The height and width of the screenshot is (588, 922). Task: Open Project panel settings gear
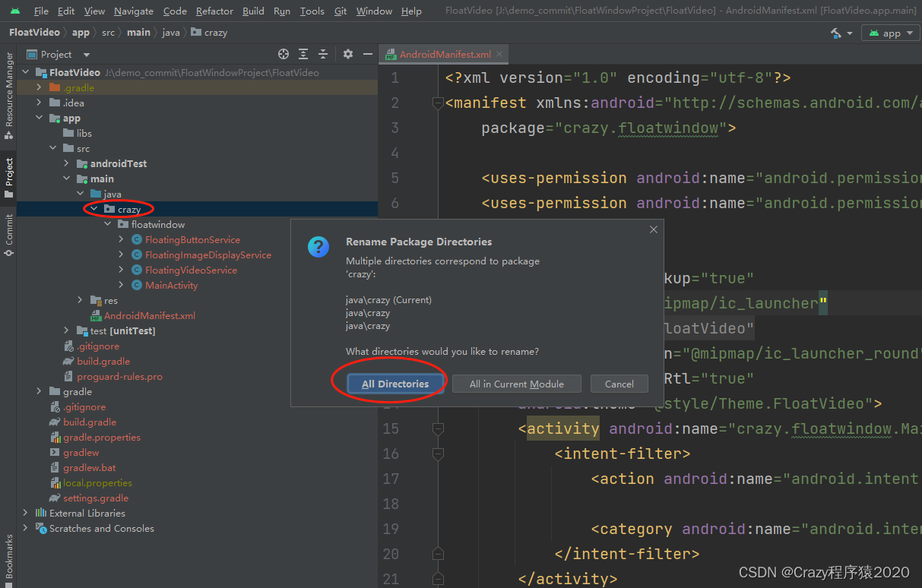click(x=348, y=54)
